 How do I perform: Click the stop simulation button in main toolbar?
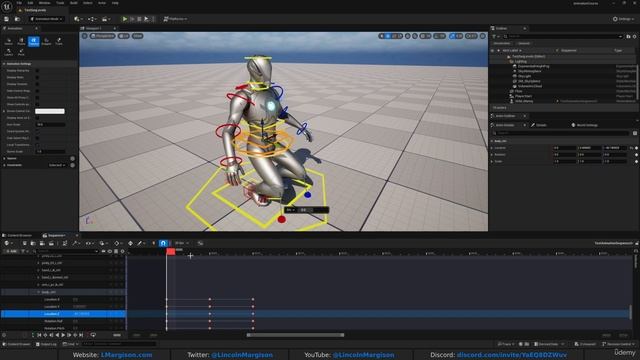pyautogui.click(x=139, y=19)
